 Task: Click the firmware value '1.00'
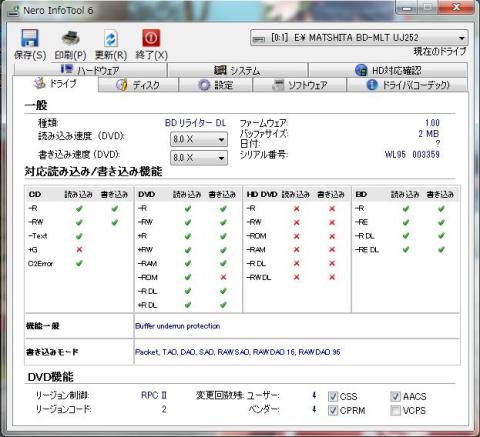[432, 123]
